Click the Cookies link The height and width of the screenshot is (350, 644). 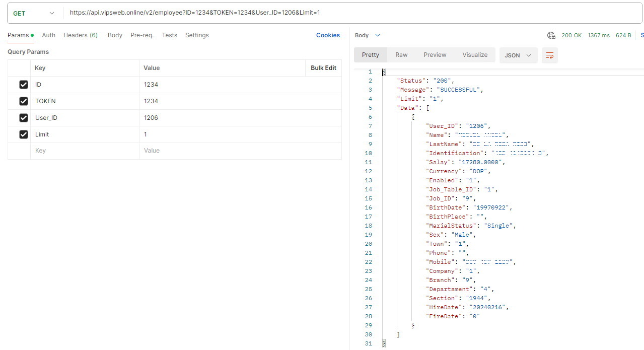[x=328, y=35]
